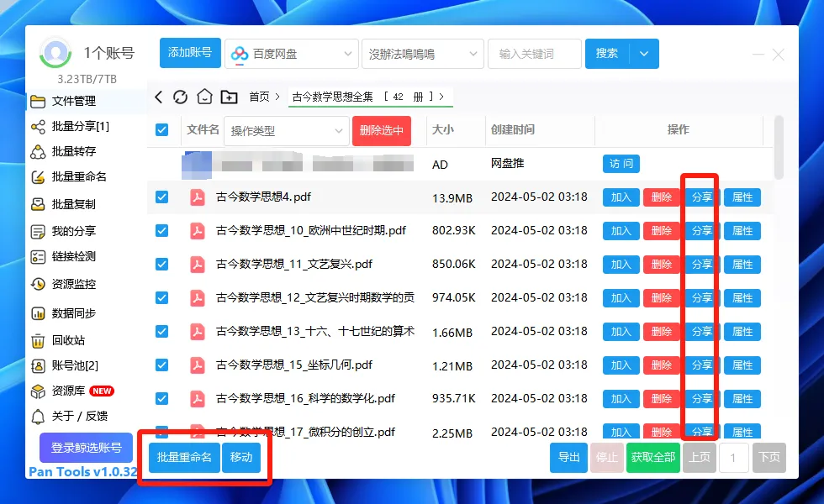The height and width of the screenshot is (504, 824).
Task: Refresh the file list with the reload icon
Action: tap(180, 97)
